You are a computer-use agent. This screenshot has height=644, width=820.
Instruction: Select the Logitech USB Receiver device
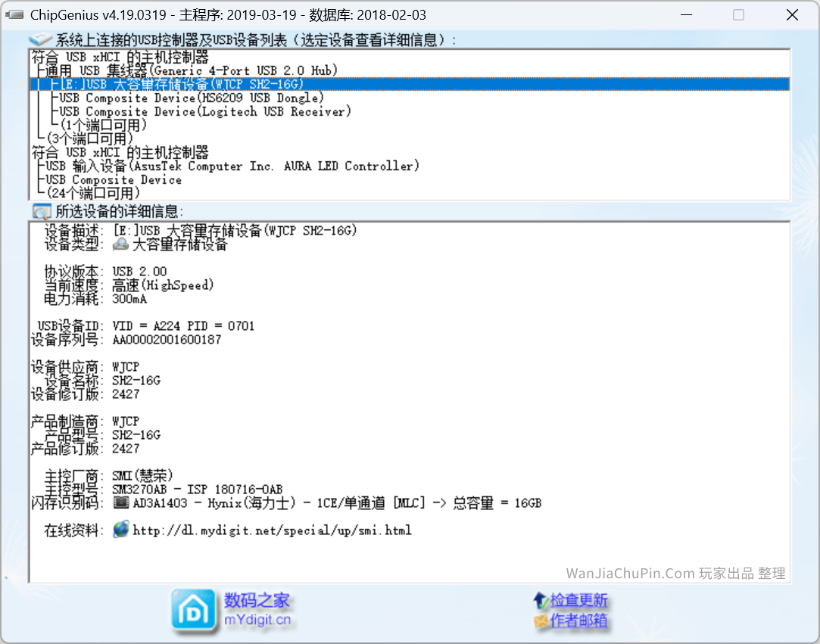point(204,111)
